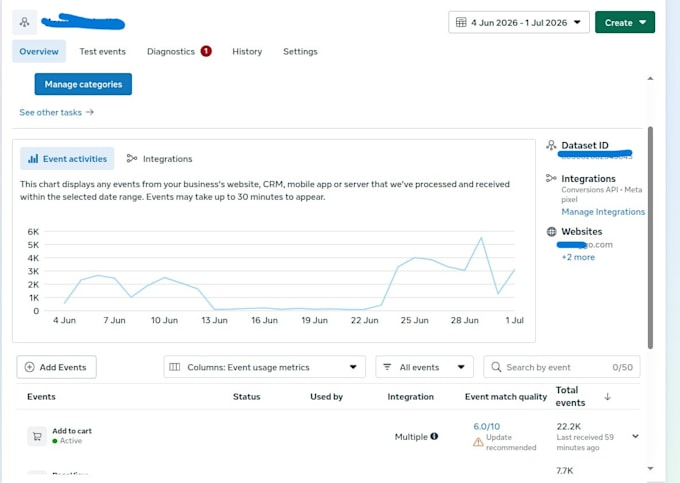Open the 6.0/10 event match quality link
This screenshot has width=680, height=483.
487,427
